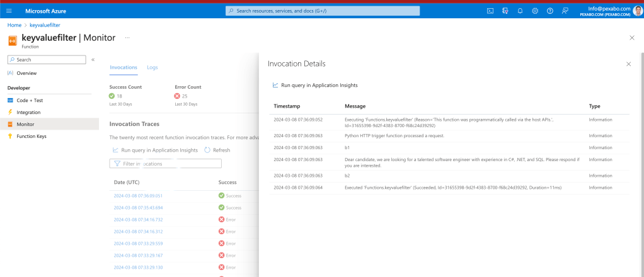
Task: Open Overview in the sidebar
Action: click(x=26, y=73)
